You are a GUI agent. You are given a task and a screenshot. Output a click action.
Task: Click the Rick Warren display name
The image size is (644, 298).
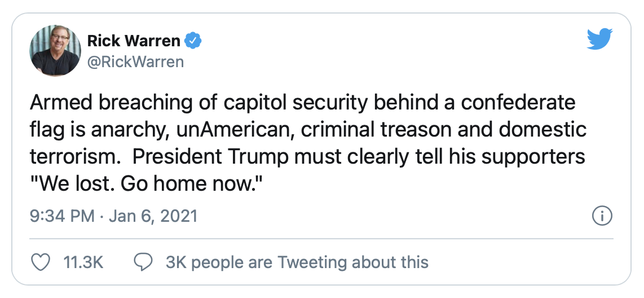click(x=134, y=41)
